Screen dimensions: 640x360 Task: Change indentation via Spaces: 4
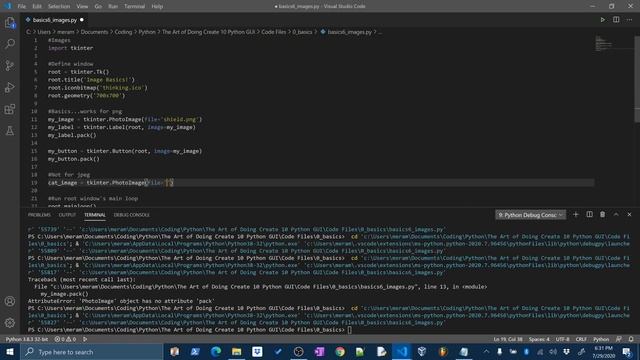click(539, 339)
